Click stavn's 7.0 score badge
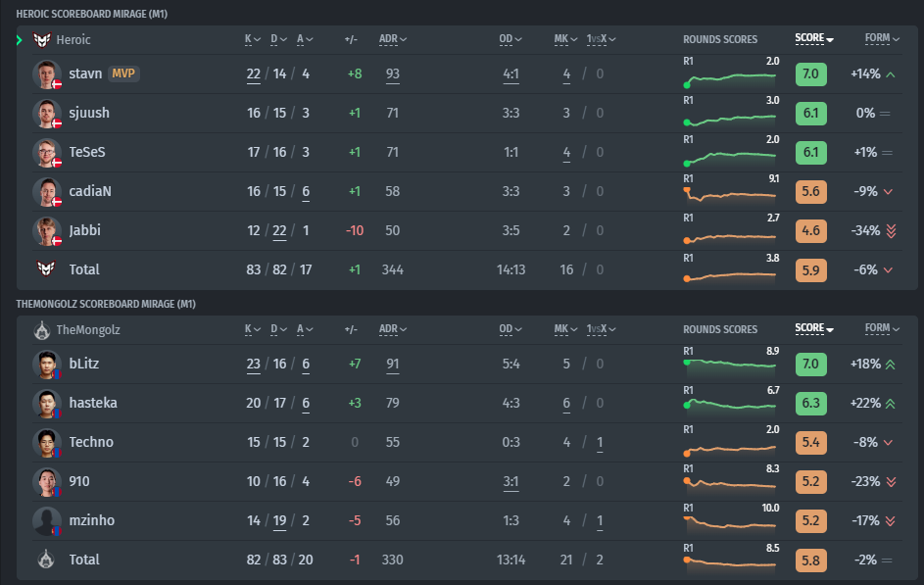The width and height of the screenshot is (924, 585). click(811, 74)
